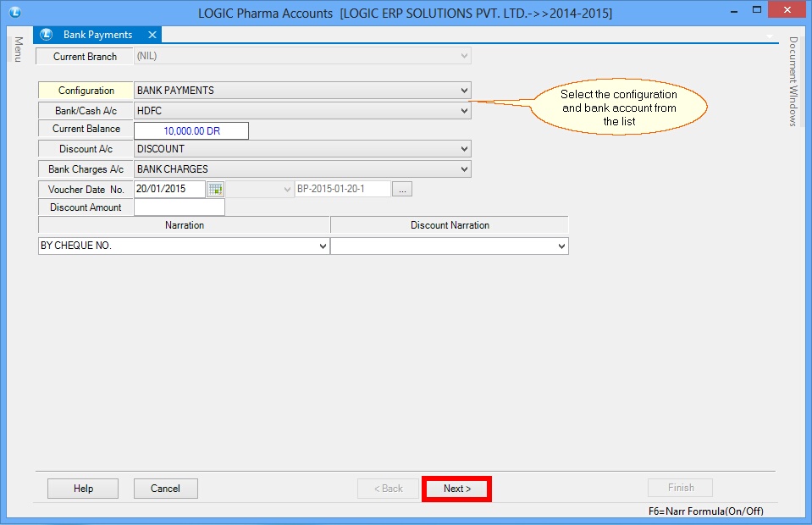Image resolution: width=812 pixels, height=525 pixels.
Task: Click the Voucher Date input field
Action: tap(170, 189)
